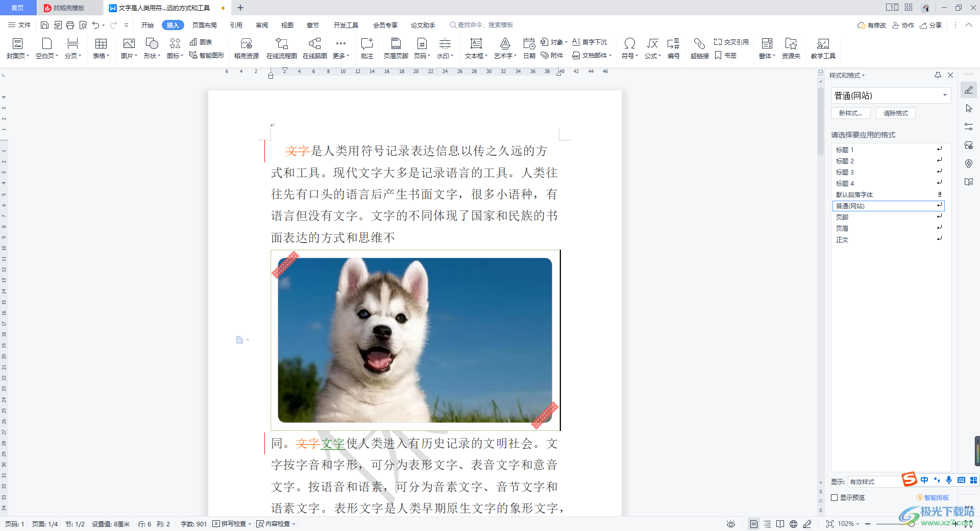Viewport: 980px width, 531px height.
Task: Insert a date with 日期
Action: (x=529, y=49)
